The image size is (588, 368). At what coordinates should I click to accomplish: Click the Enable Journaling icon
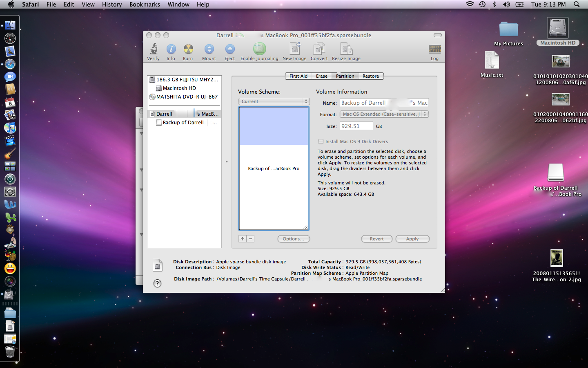tap(259, 49)
